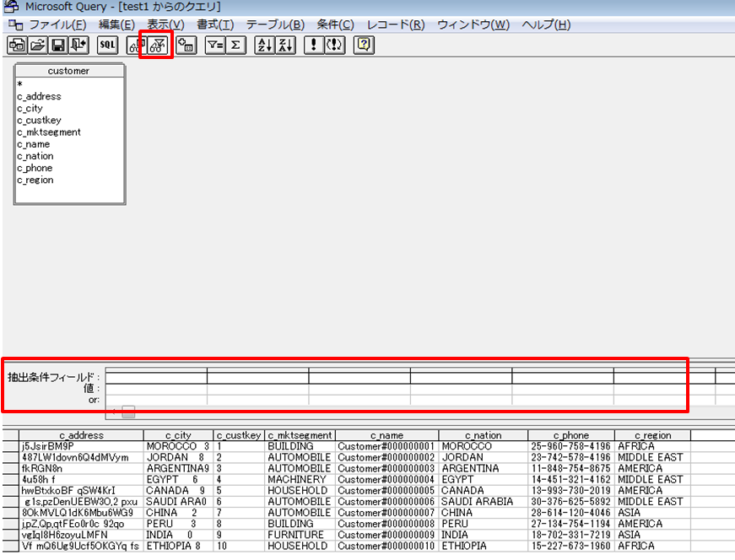The width and height of the screenshot is (735, 560).
Task: Run the query with the Query Now icon
Action: pos(314,45)
